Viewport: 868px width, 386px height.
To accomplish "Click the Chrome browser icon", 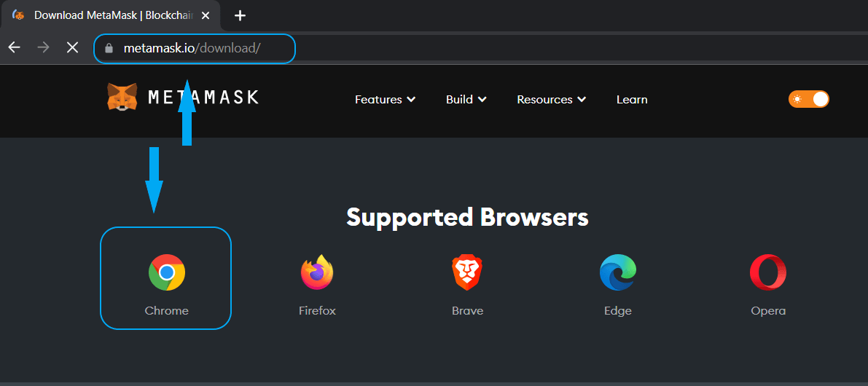I will (167, 272).
